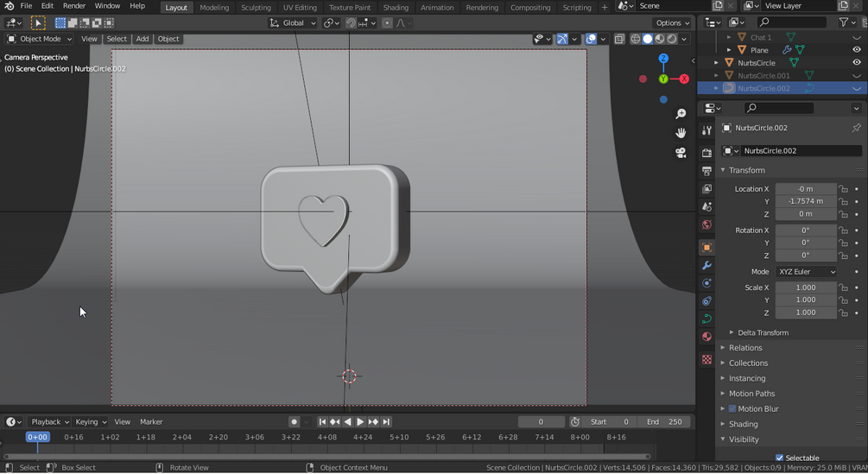Image resolution: width=868 pixels, height=474 pixels.
Task: Toggle snapping magnet button
Action: pyautogui.click(x=351, y=23)
